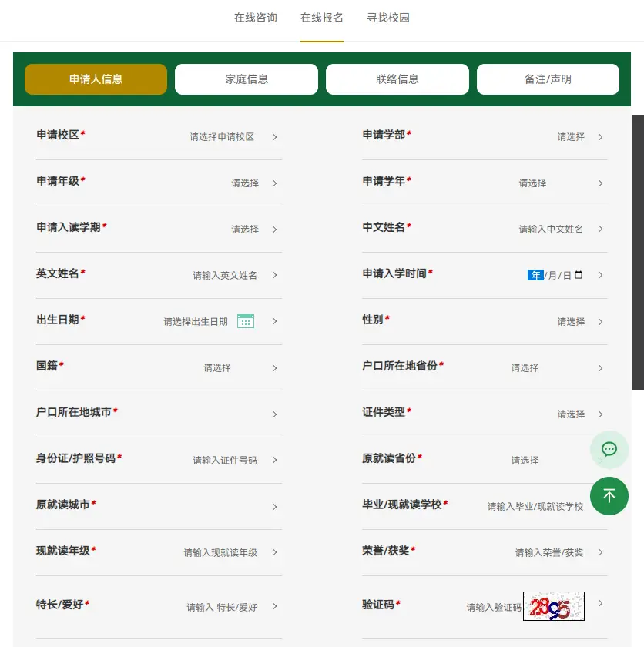The image size is (644, 647).
Task: Open the 证件类型 selection dropdown
Action: [571, 414]
